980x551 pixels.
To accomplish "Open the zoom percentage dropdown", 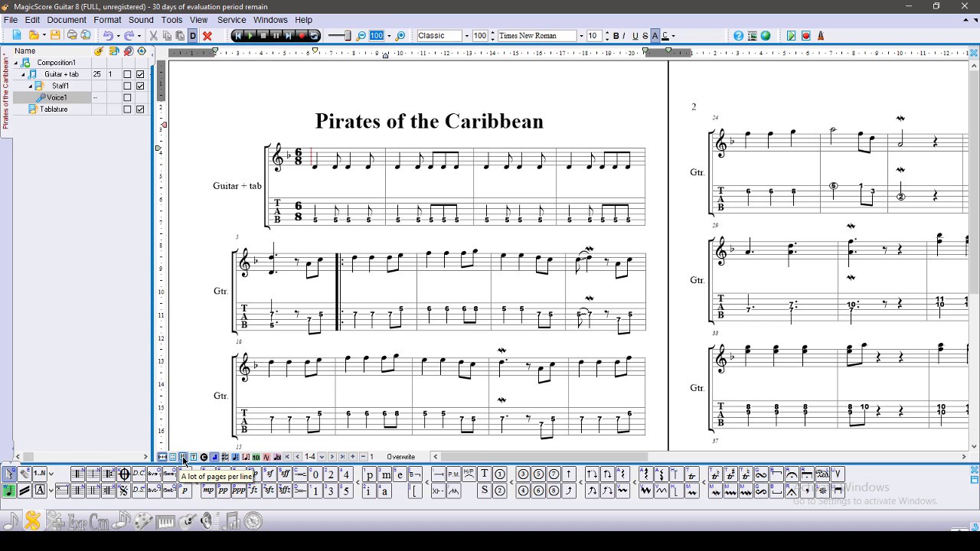I will click(x=389, y=36).
